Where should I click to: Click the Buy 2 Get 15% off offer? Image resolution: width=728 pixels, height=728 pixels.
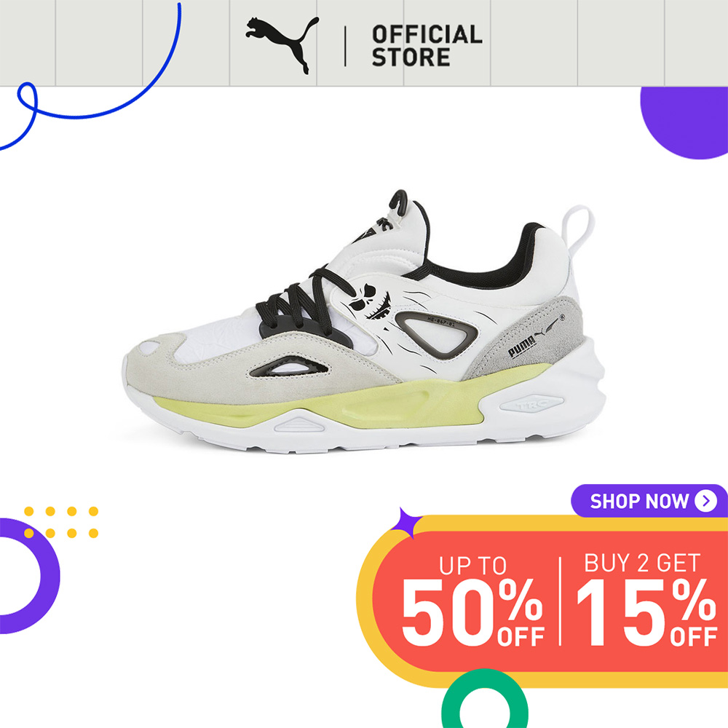tap(646, 599)
